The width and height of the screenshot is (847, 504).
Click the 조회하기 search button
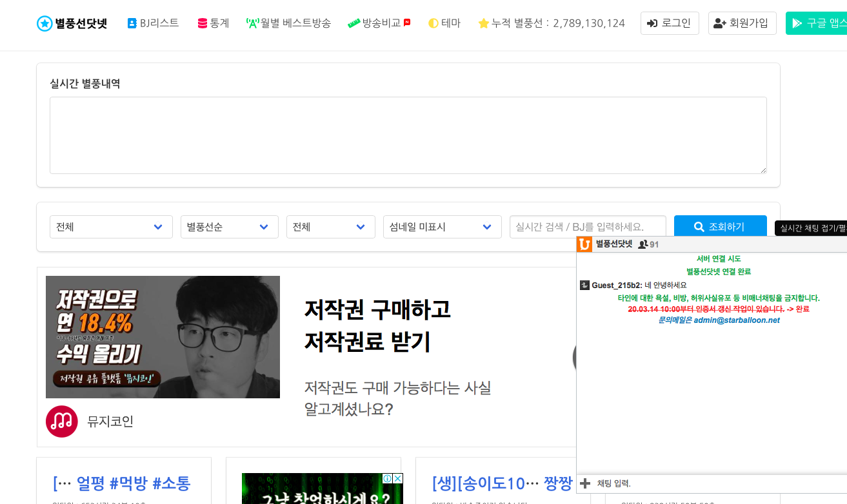721,227
